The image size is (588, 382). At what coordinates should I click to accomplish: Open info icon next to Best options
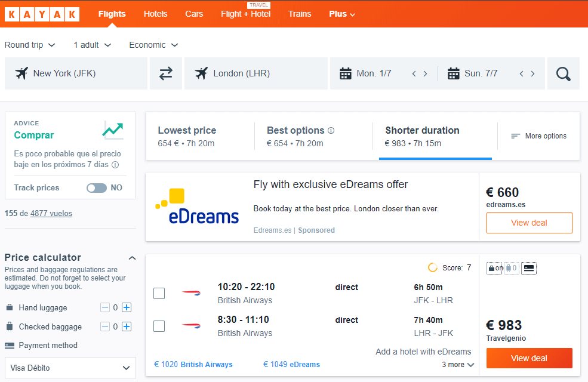(x=331, y=131)
